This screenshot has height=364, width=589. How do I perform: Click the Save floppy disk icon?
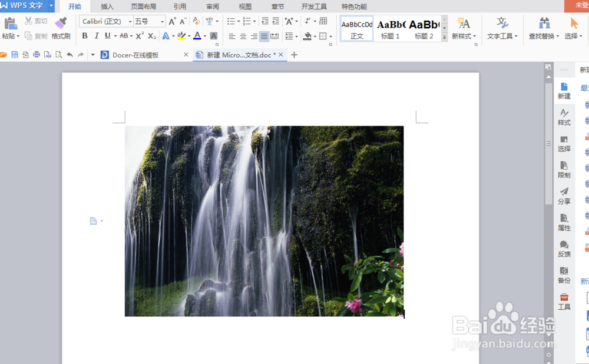pyautogui.click(x=15, y=55)
